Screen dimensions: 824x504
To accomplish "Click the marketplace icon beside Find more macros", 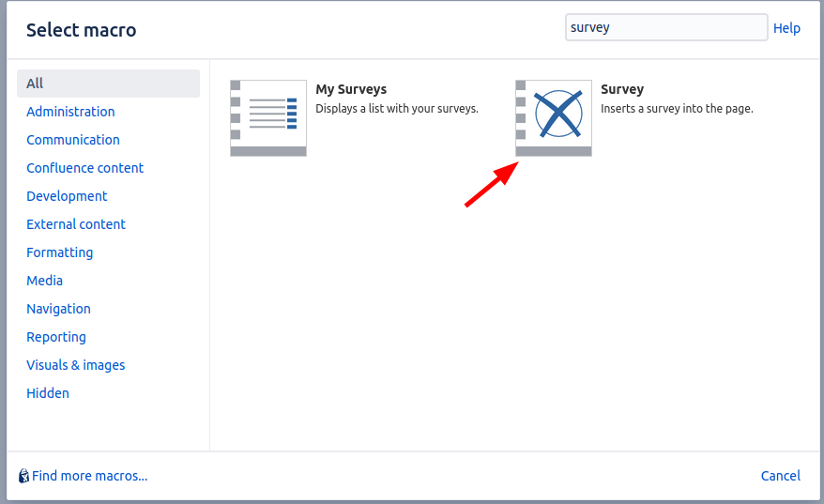I will 23,476.
